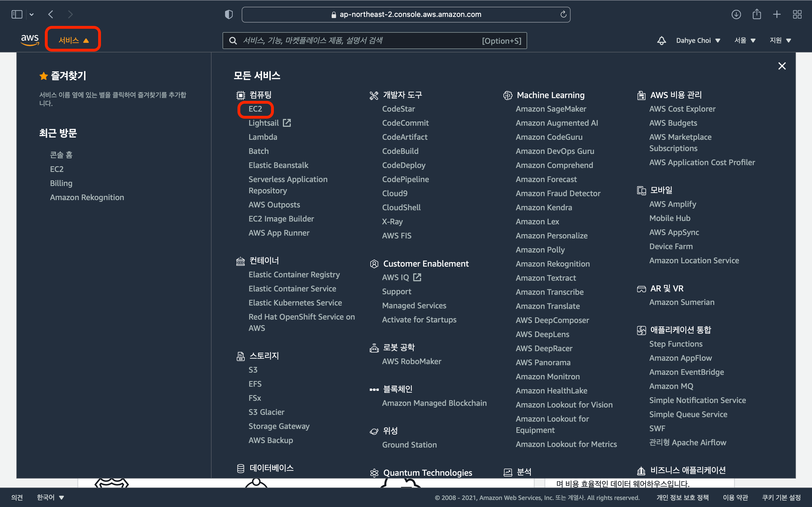Collapse the 서비스 menu dropdown
The height and width of the screenshot is (507, 812).
click(x=74, y=40)
